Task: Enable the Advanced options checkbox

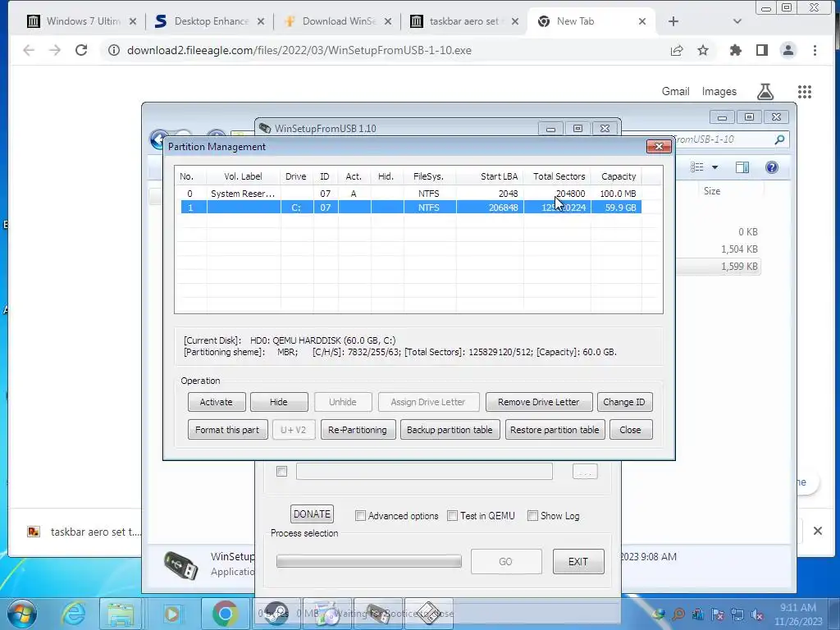Action: tap(361, 516)
